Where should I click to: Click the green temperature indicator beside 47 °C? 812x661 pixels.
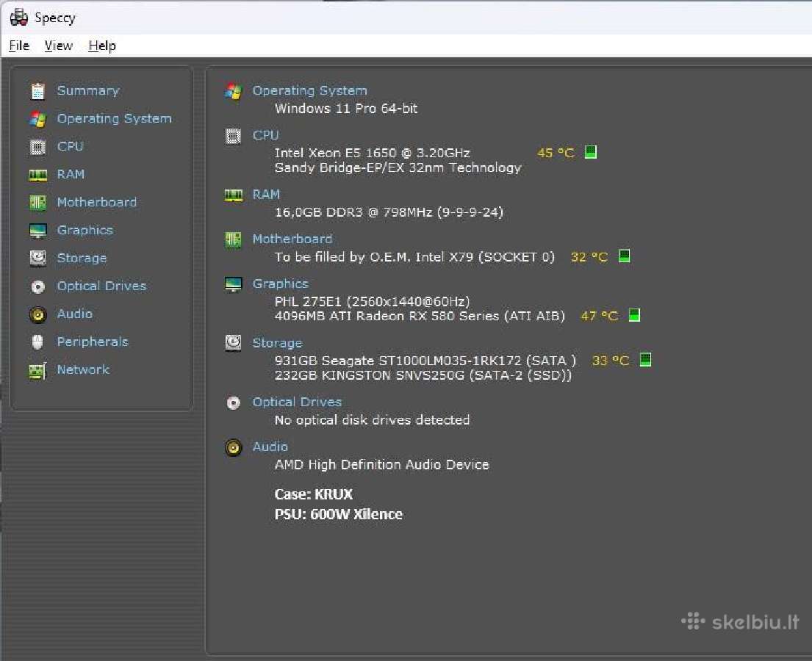pos(634,315)
